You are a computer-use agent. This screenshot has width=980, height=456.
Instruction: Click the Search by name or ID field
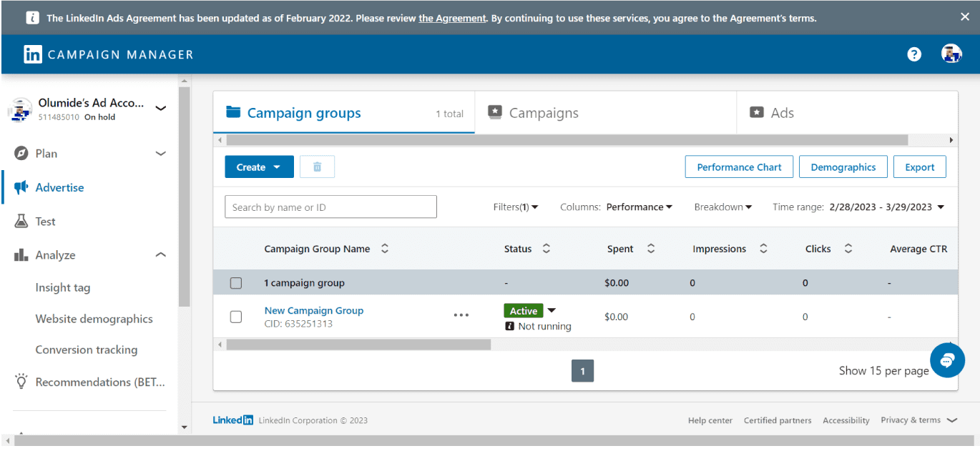pos(330,207)
